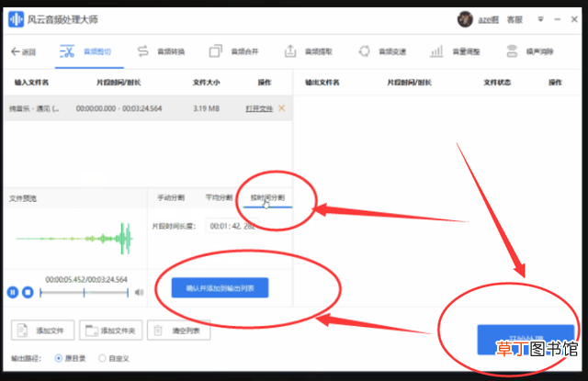This screenshot has height=381, width=588.
Task: Select the 手动分割 manual split tab
Action: pyautogui.click(x=171, y=197)
